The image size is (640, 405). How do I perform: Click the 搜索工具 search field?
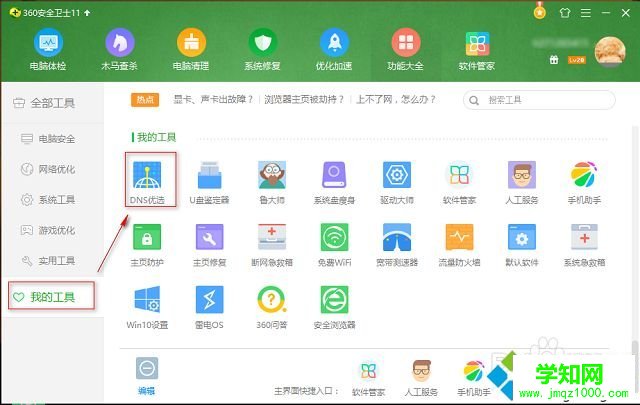coord(539,100)
